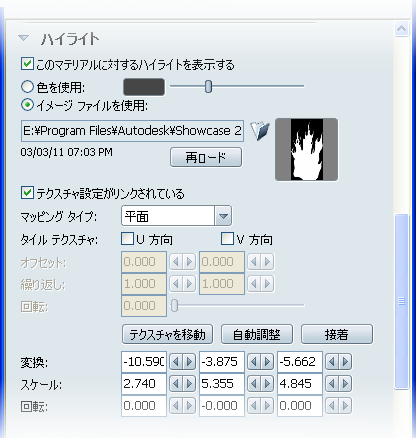Click left arrow of first スケール value
The image size is (416, 438).
pyautogui.click(x=176, y=384)
